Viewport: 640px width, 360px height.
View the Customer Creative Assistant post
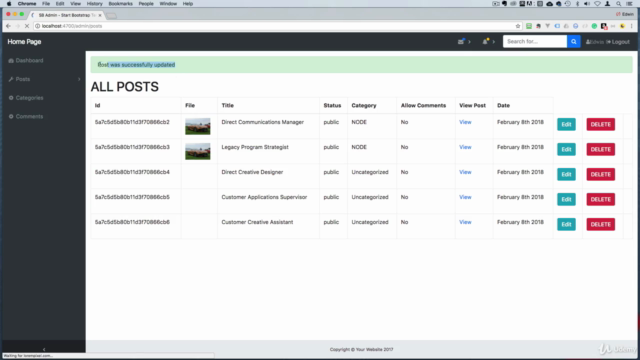pyautogui.click(x=465, y=222)
